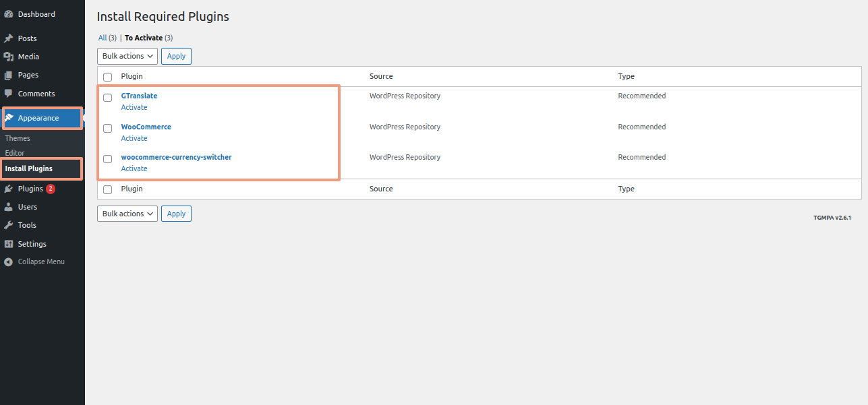Click the Collapse Menu label

[x=41, y=261]
